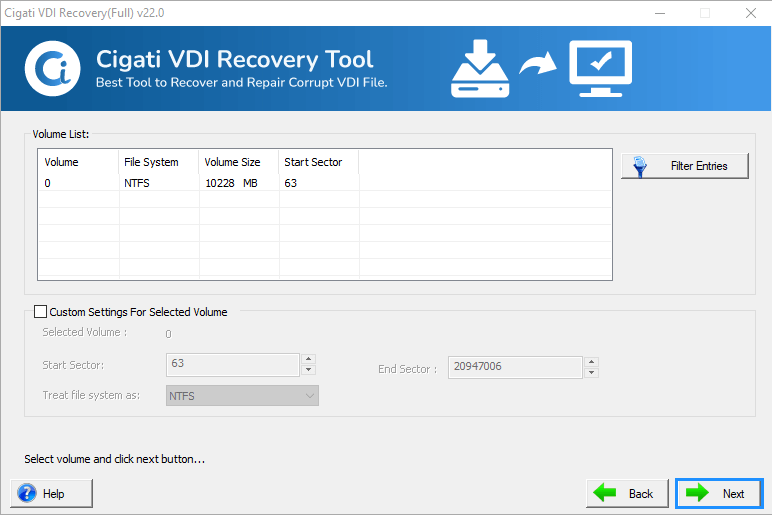Close the Cigati VDI Recovery window
772x515 pixels.
point(750,13)
